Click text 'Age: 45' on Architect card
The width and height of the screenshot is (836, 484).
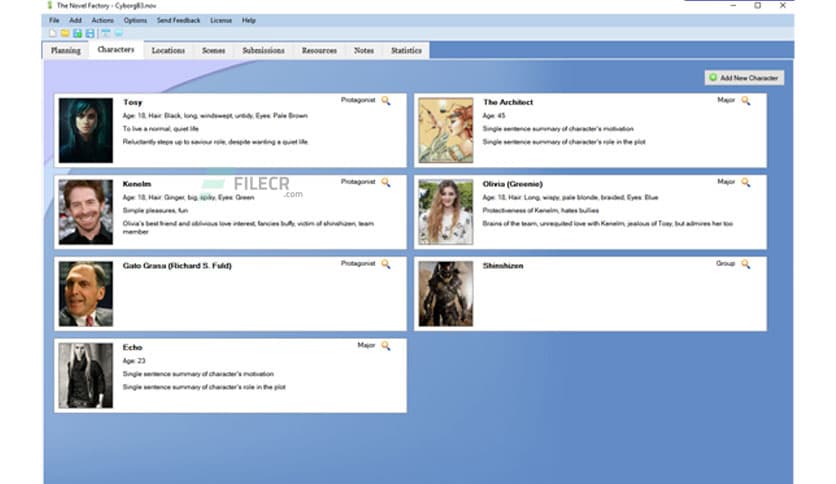pos(494,116)
